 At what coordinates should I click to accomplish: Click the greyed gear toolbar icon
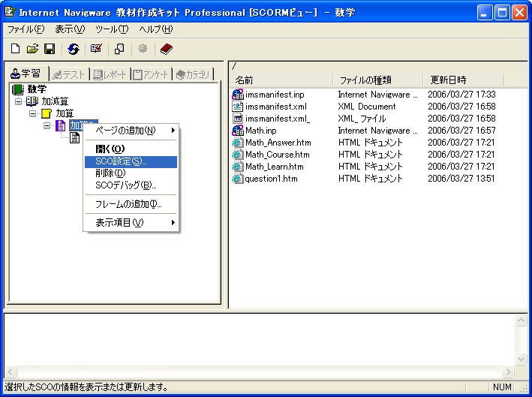(x=143, y=49)
